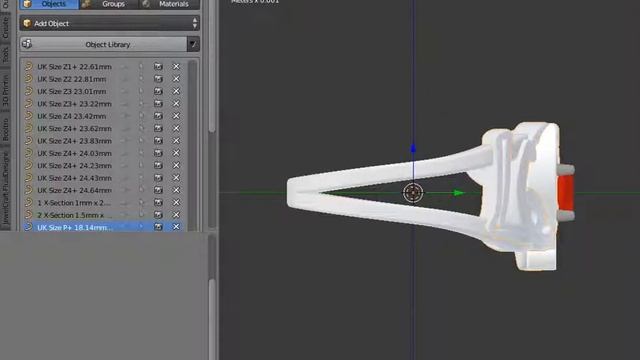Toggle render camera for UK Size Z4+ 24.64mm

[158, 190]
